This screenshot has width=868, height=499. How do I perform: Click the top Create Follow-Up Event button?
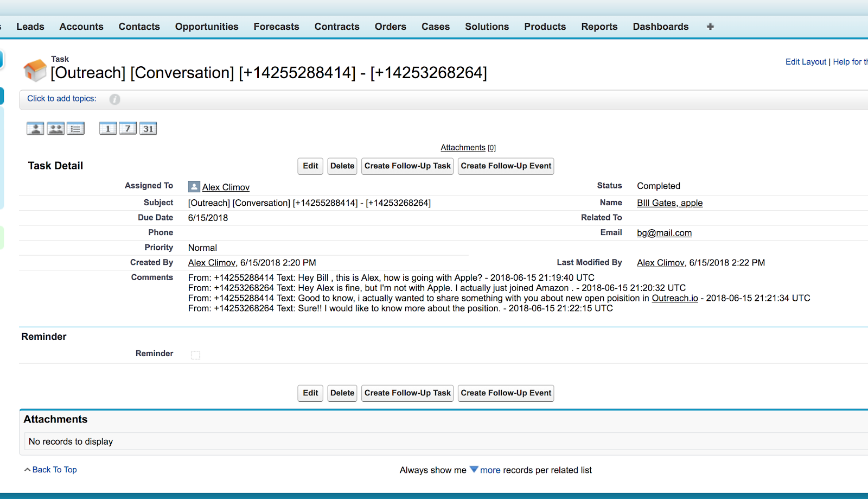506,166
